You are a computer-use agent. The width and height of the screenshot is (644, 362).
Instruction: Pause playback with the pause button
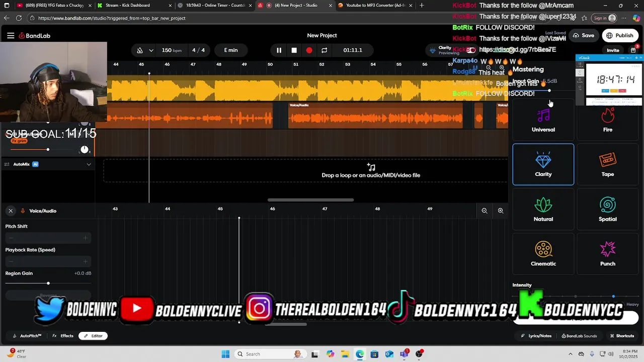(279, 50)
